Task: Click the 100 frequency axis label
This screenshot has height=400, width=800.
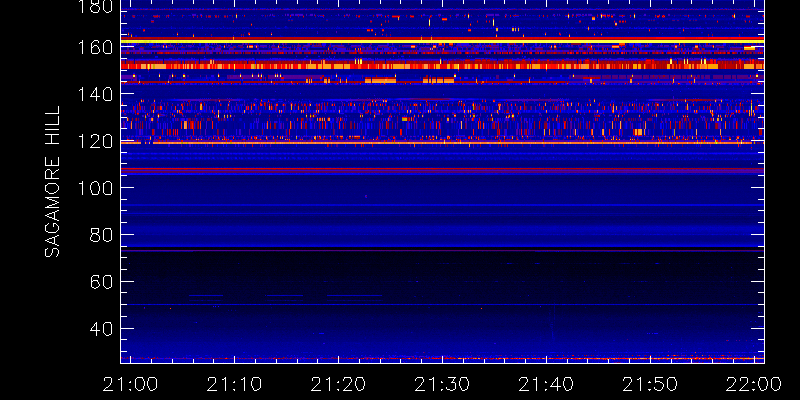Action: [95, 188]
